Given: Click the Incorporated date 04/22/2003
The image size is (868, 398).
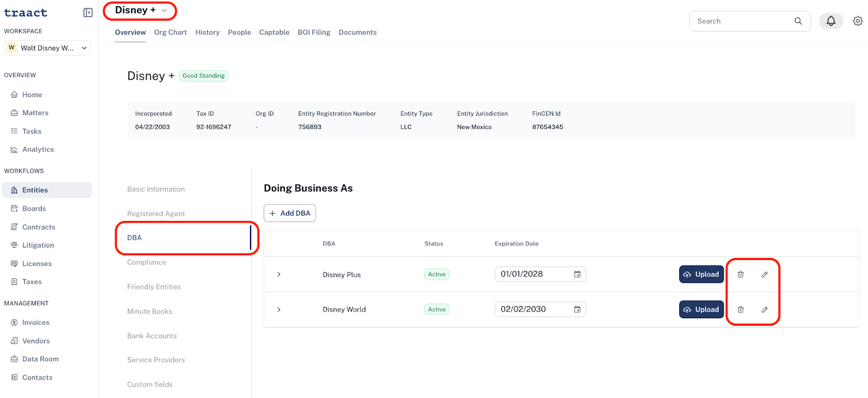Looking at the screenshot, I should (x=152, y=127).
